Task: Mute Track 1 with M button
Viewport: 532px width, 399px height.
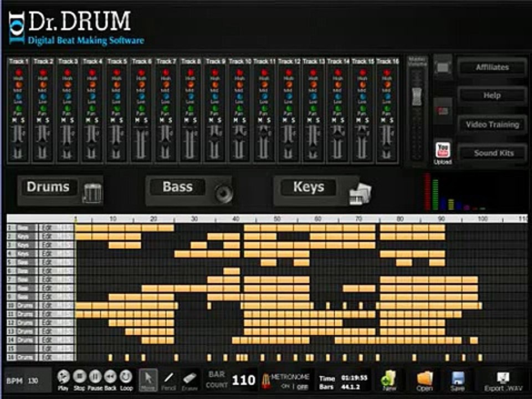Action: 14,120
